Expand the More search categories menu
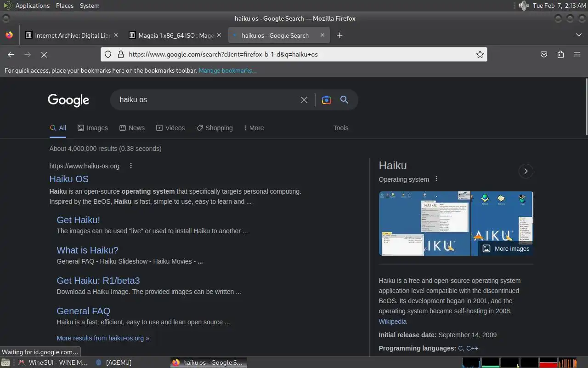 [x=254, y=128]
